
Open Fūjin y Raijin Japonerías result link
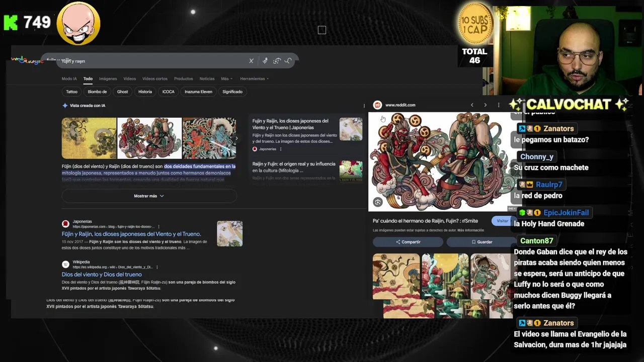(131, 234)
